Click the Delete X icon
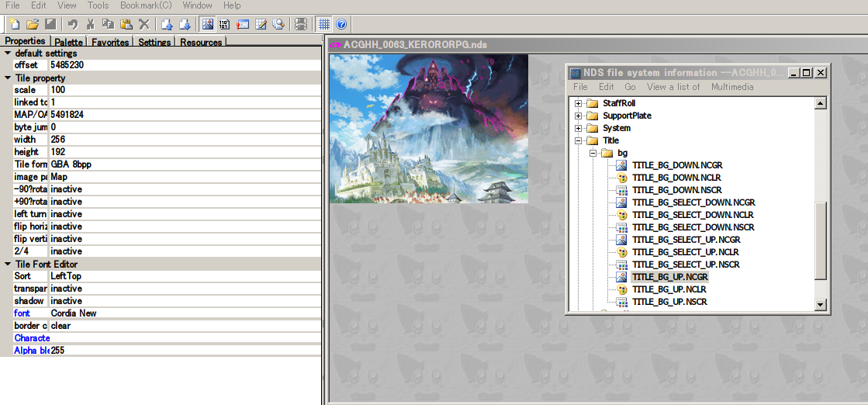Image resolution: width=868 pixels, height=405 pixels. click(144, 24)
